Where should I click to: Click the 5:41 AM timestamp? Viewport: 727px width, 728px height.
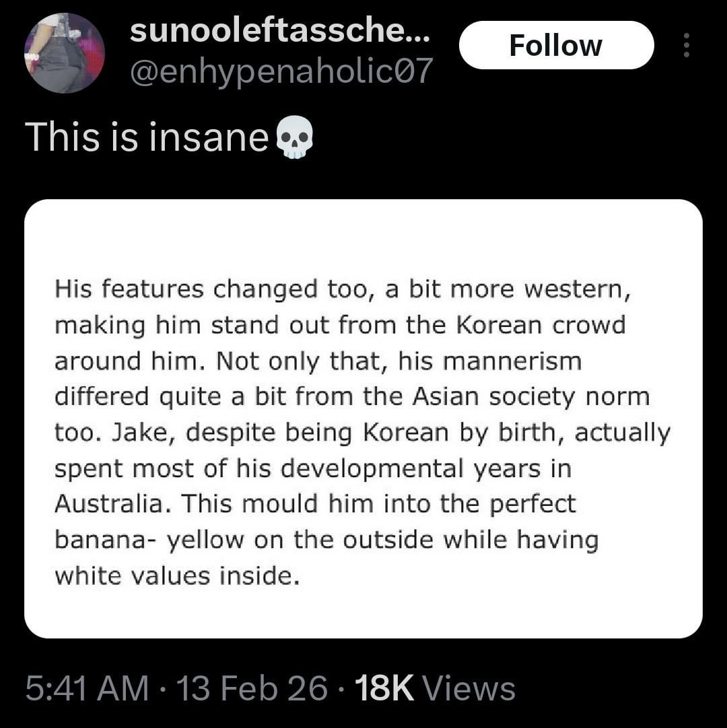coord(87,689)
